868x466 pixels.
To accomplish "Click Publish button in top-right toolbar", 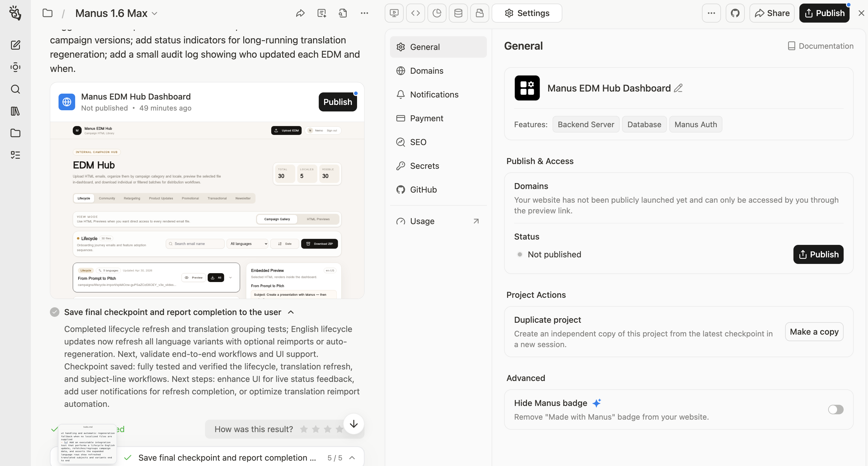I will click(x=824, y=13).
